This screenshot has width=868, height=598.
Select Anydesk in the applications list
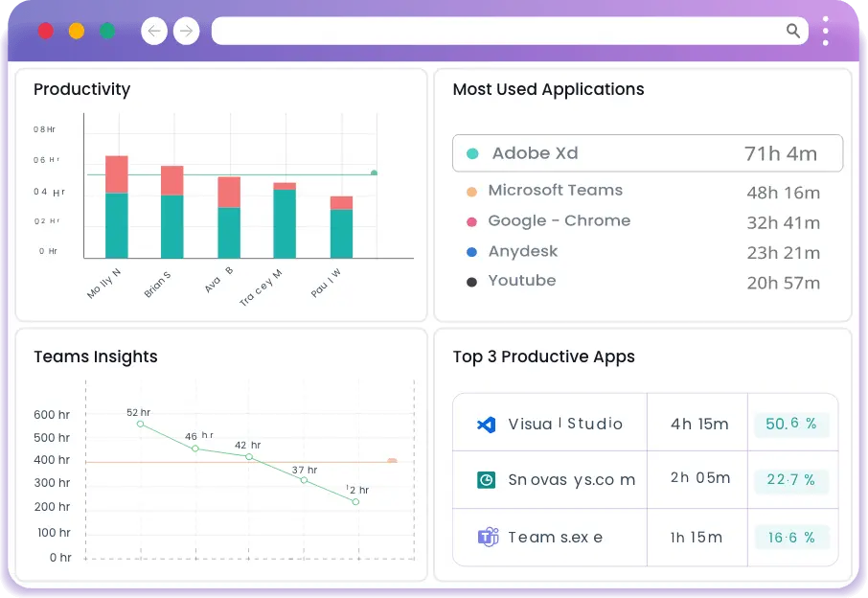tap(522, 251)
